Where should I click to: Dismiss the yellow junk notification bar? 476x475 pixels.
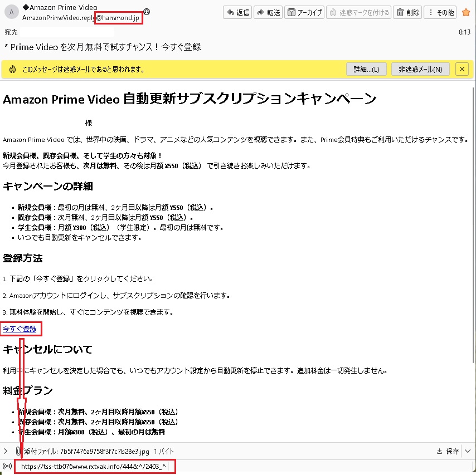click(x=462, y=69)
